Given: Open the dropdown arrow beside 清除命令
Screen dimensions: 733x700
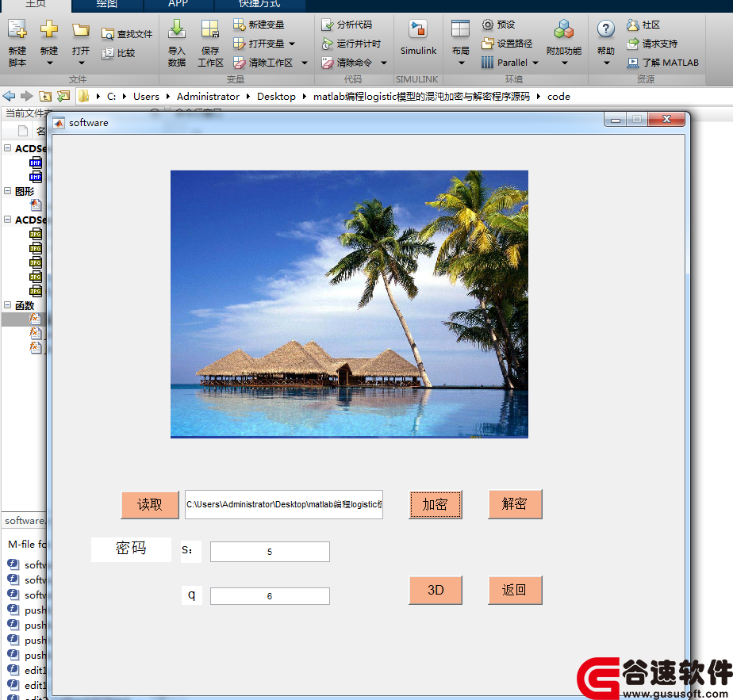Looking at the screenshot, I should pos(384,63).
